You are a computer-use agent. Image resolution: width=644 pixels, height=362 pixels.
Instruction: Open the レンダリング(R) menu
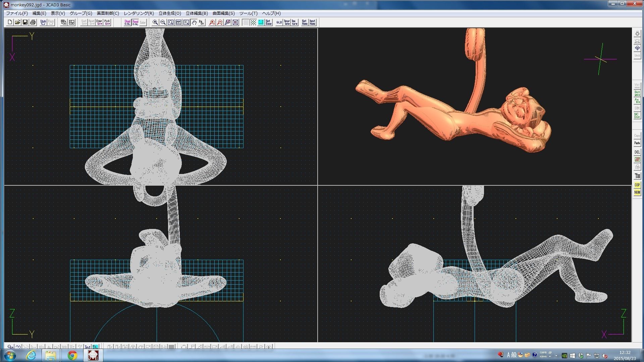click(139, 13)
